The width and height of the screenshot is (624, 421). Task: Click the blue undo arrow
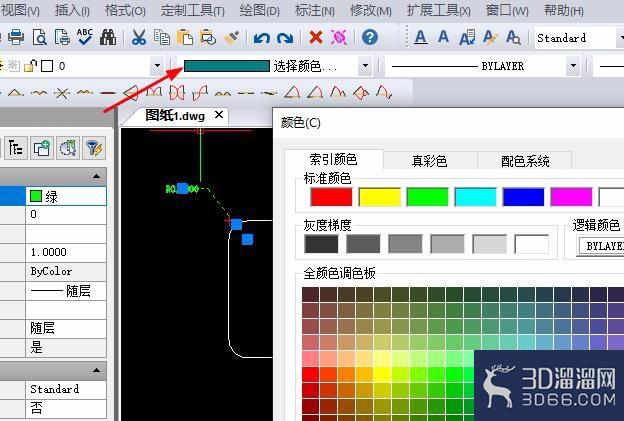click(261, 38)
